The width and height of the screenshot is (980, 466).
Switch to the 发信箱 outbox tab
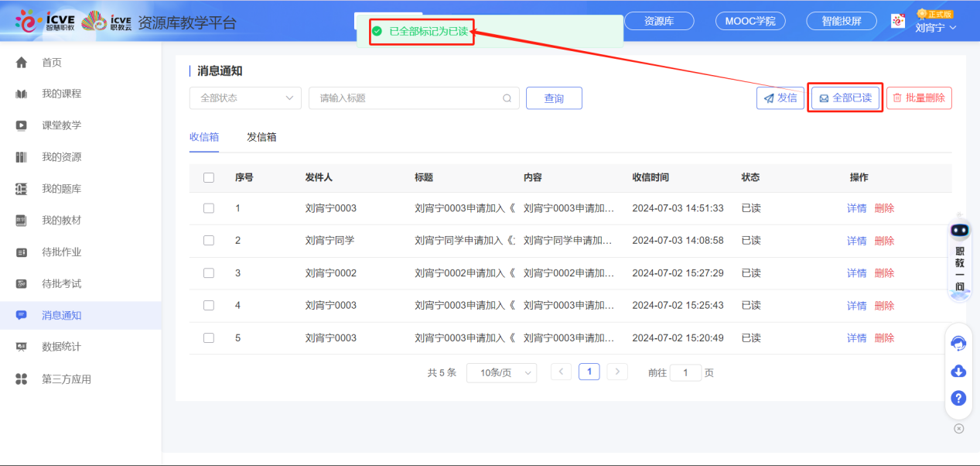(261, 137)
